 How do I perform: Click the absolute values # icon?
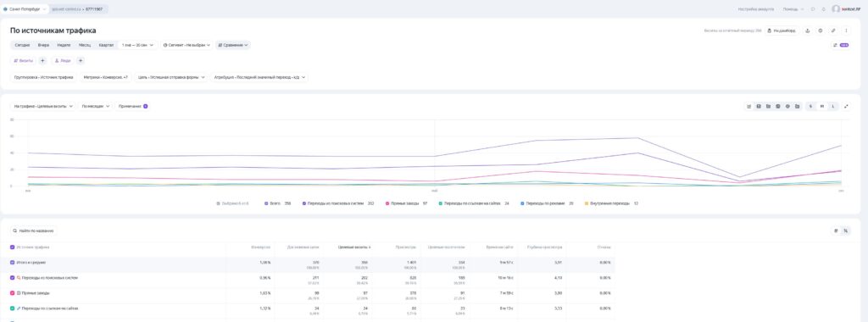coord(836,230)
